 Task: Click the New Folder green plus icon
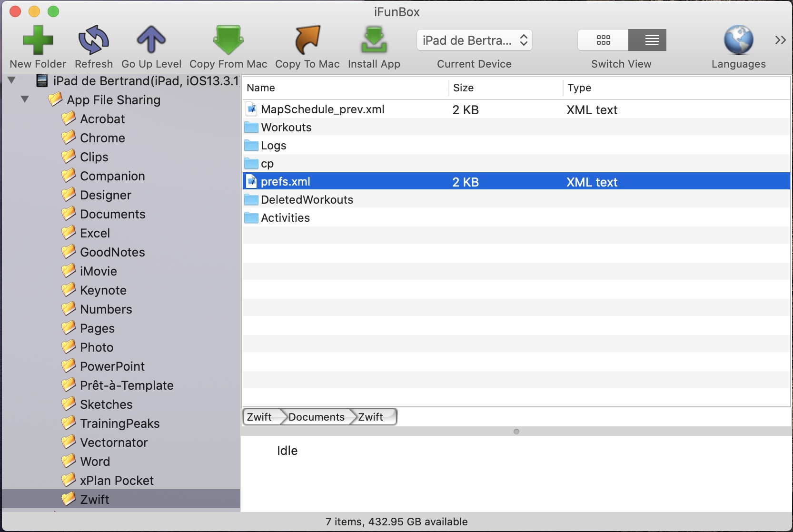point(38,40)
